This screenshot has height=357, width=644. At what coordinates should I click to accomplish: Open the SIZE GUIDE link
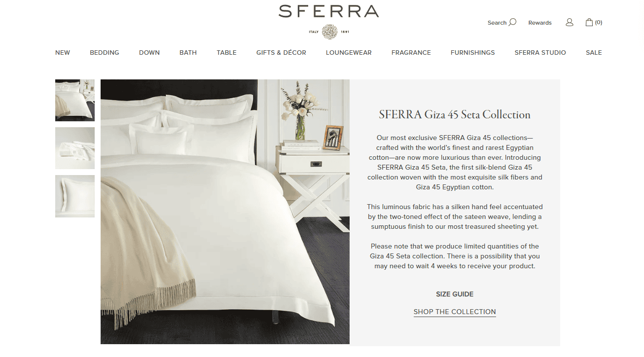[455, 294]
